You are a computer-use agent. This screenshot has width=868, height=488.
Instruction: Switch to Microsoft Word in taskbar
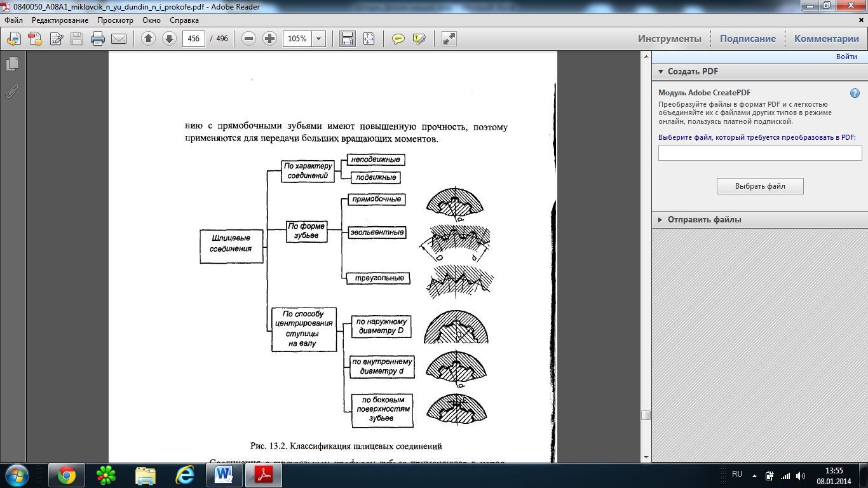pyautogui.click(x=224, y=475)
